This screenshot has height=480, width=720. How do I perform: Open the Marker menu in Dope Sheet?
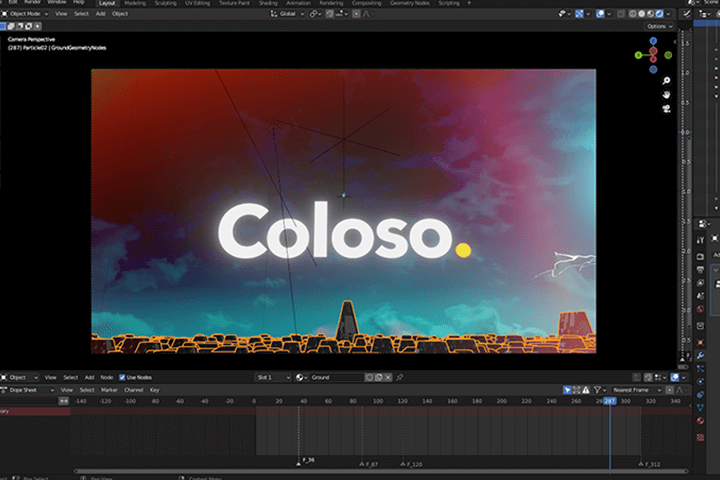(109, 390)
